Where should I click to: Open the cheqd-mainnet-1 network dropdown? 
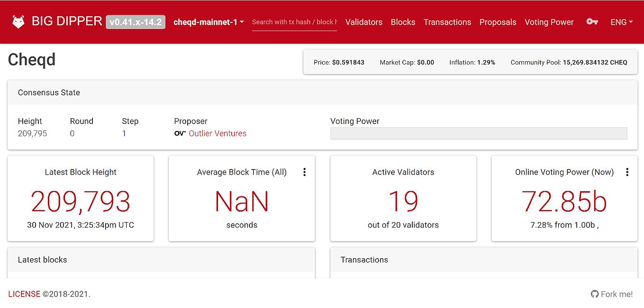(x=209, y=22)
